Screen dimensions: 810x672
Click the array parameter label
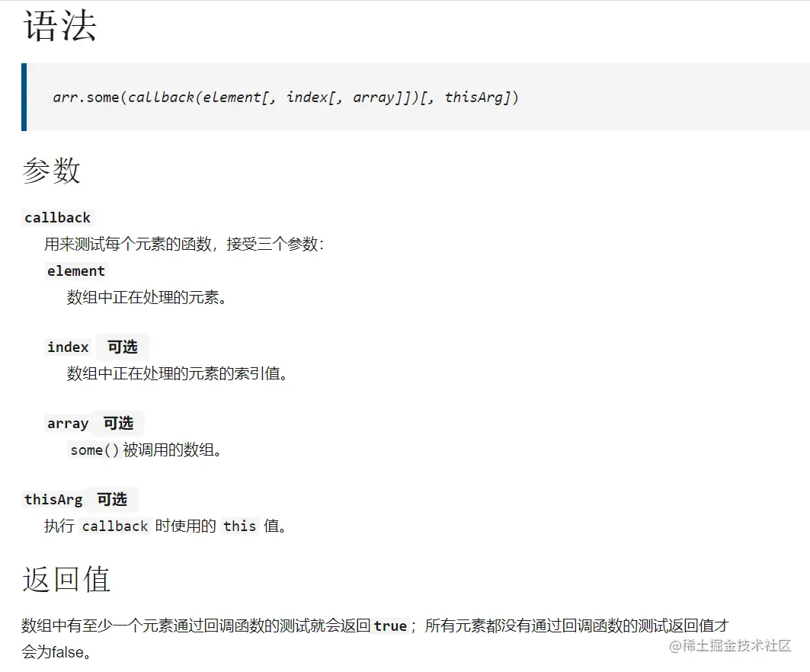(x=68, y=423)
